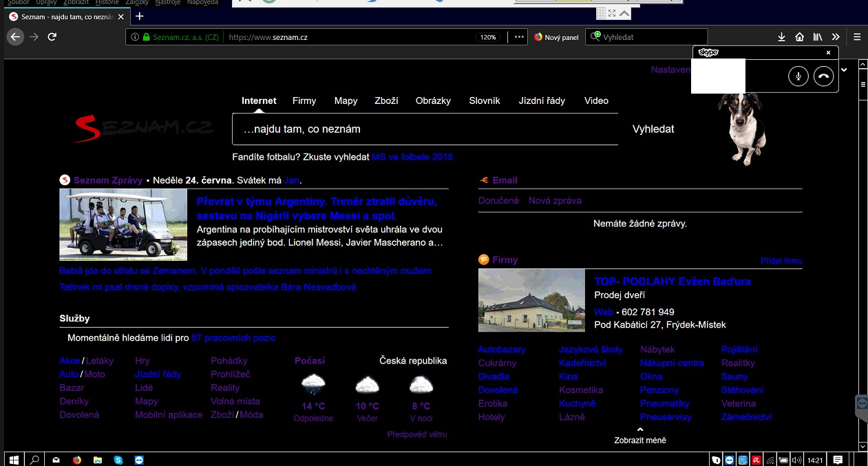Open the TOP- PODLAHY Evžen Baďura link
Viewport: 868px width, 466px height.
tap(673, 281)
